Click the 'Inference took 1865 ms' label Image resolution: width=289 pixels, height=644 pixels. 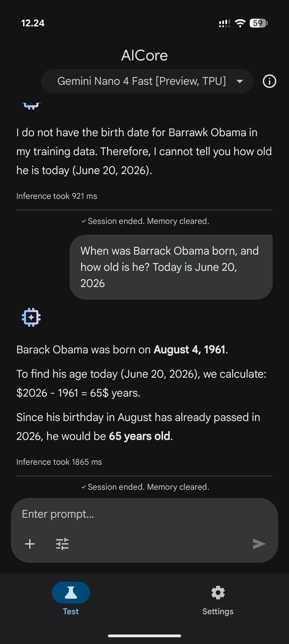pos(59,462)
